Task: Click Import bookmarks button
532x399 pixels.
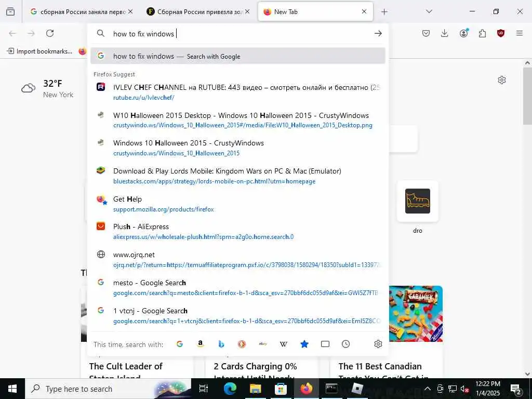Action: (x=39, y=51)
